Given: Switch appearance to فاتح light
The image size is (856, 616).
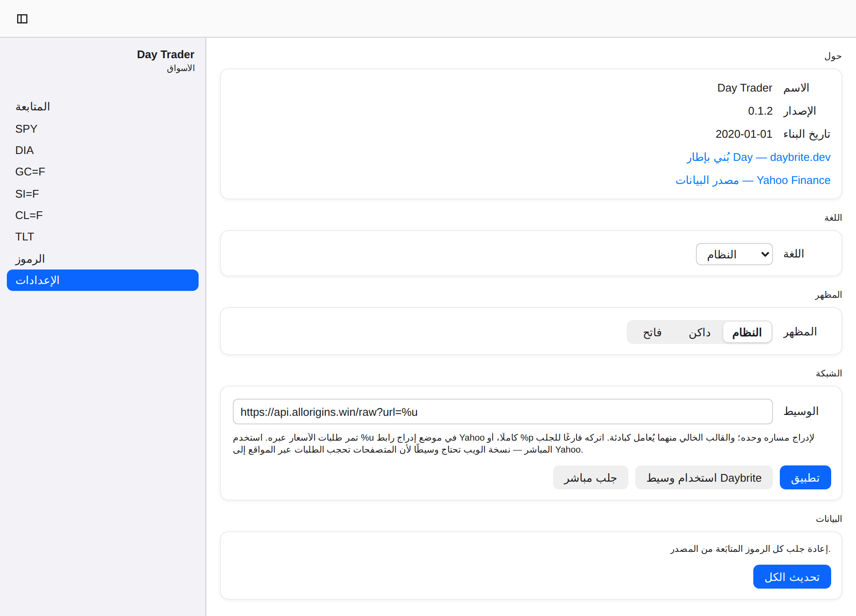Looking at the screenshot, I should tap(652, 332).
